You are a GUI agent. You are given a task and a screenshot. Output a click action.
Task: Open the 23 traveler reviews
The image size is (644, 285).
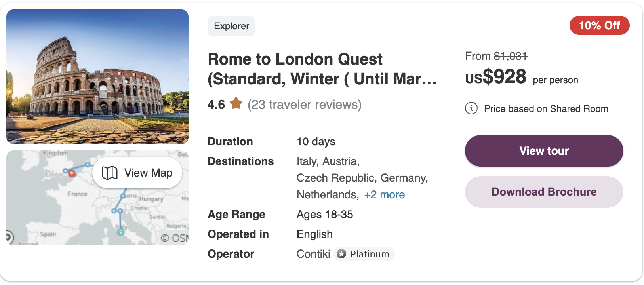(x=305, y=104)
